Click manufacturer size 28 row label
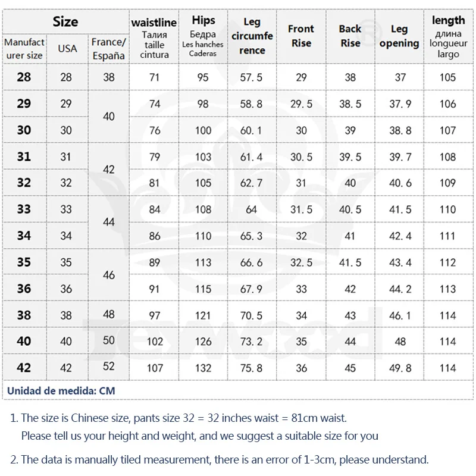This screenshot has width=476, height=476. 24,77
